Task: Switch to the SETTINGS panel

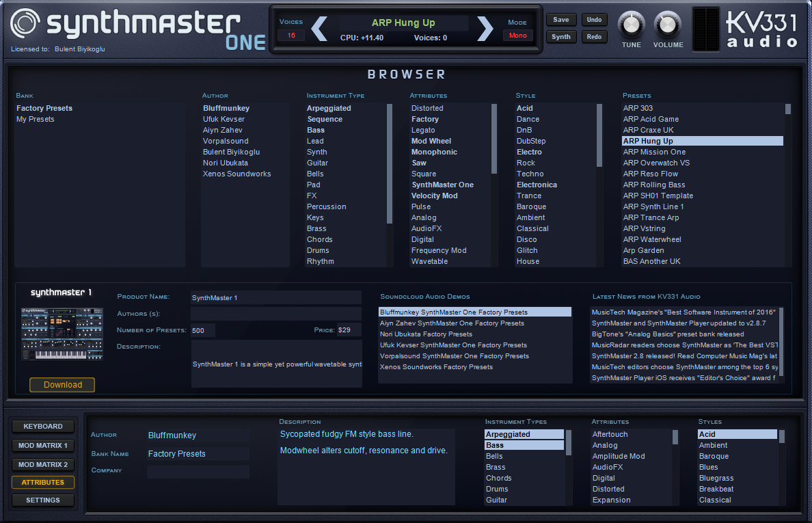Action: pos(42,500)
